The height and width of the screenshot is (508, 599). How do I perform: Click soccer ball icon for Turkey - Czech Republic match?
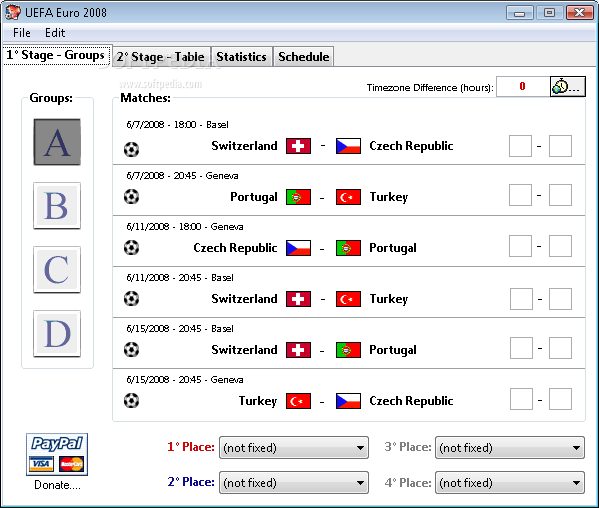click(131, 401)
